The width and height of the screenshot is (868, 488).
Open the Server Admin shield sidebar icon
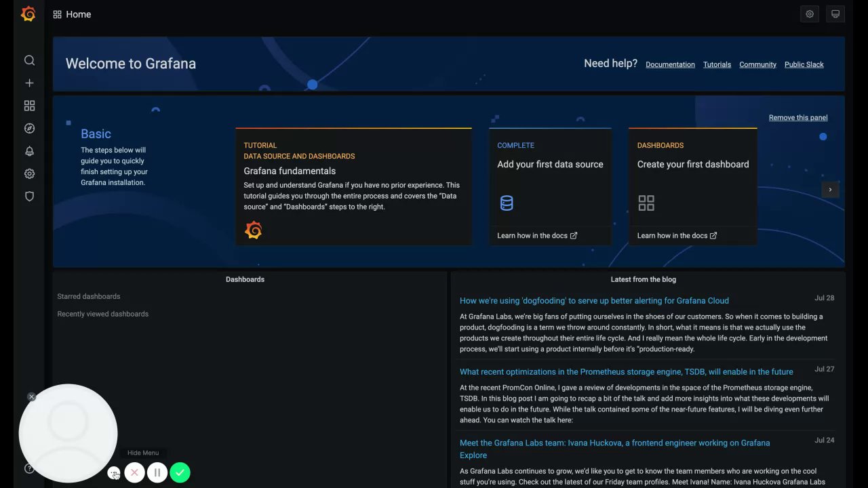[29, 197]
